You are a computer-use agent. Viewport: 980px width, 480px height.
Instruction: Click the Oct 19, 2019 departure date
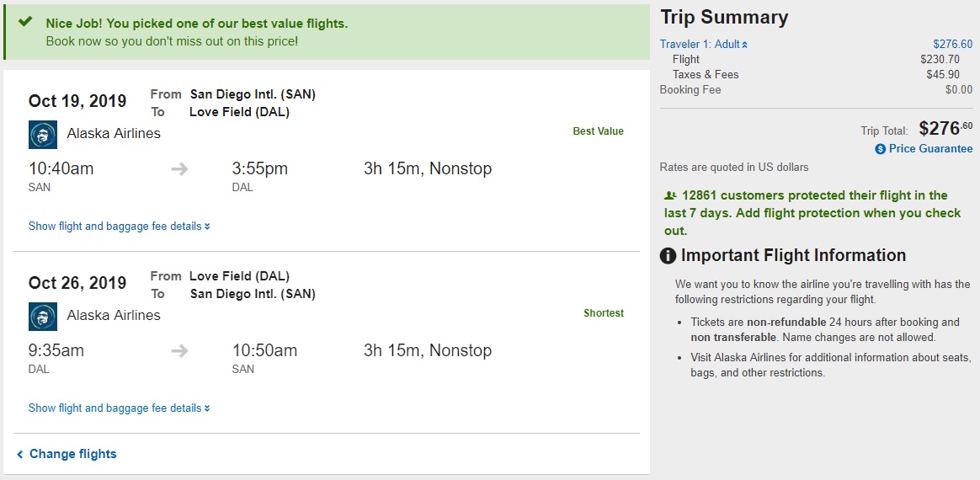[x=77, y=102]
